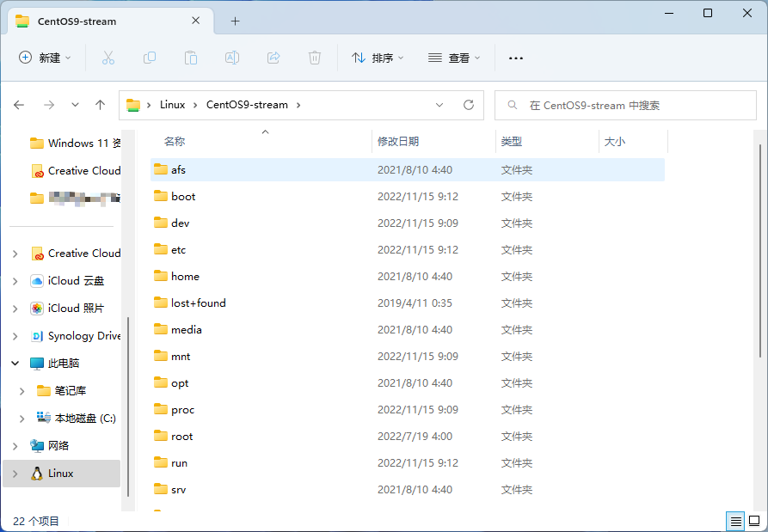Collapse the 此电脑 tree item

[x=15, y=363]
